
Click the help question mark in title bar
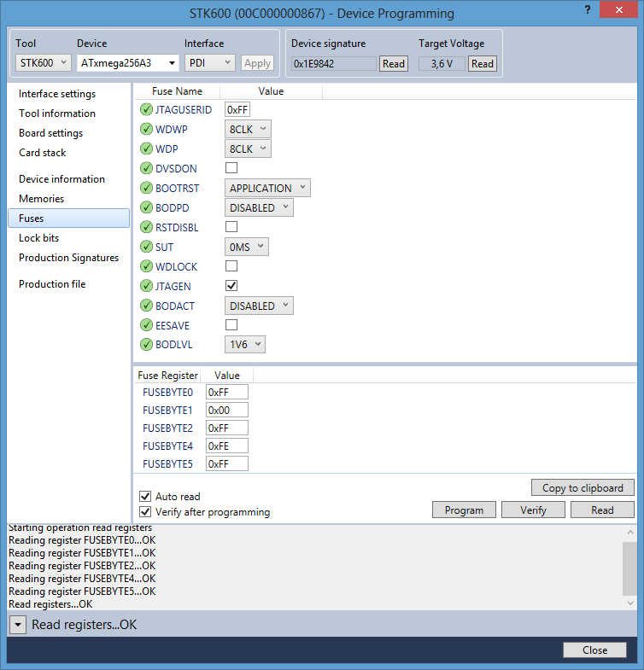pyautogui.click(x=588, y=9)
